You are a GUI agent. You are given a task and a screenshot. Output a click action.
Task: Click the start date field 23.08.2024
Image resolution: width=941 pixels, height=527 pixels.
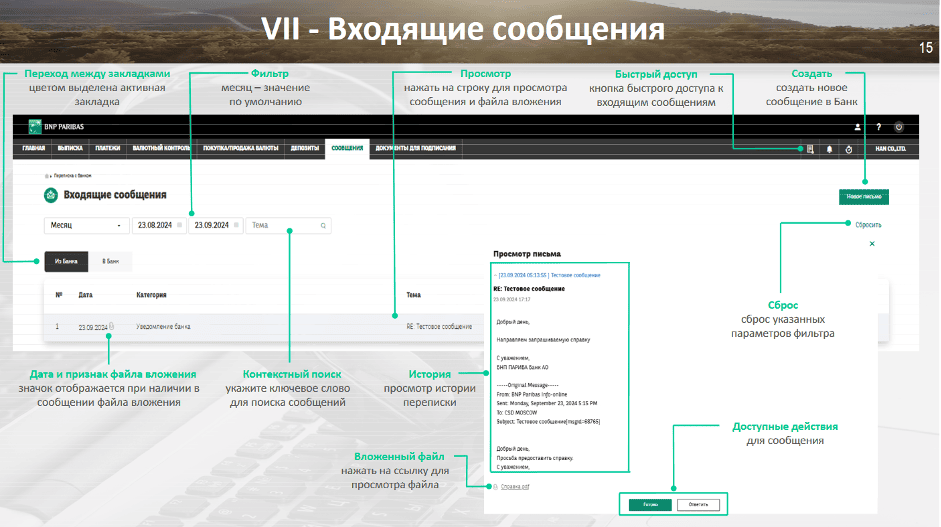click(158, 225)
